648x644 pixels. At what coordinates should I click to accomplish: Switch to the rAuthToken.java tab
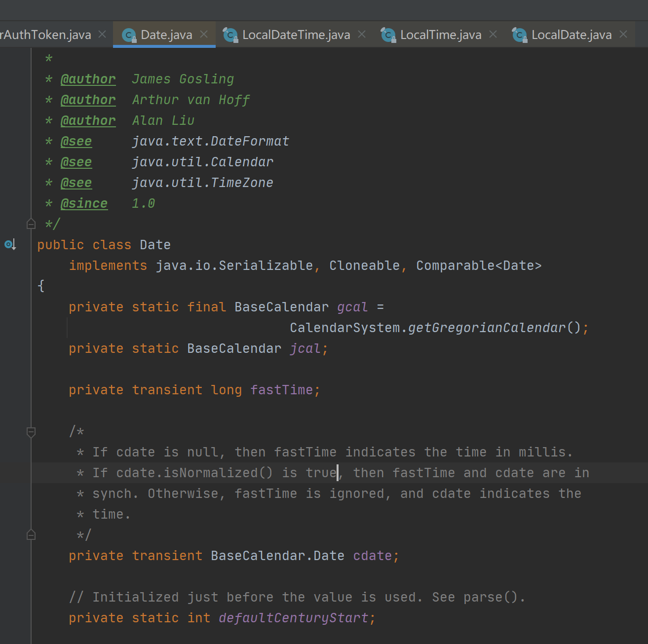click(x=47, y=35)
